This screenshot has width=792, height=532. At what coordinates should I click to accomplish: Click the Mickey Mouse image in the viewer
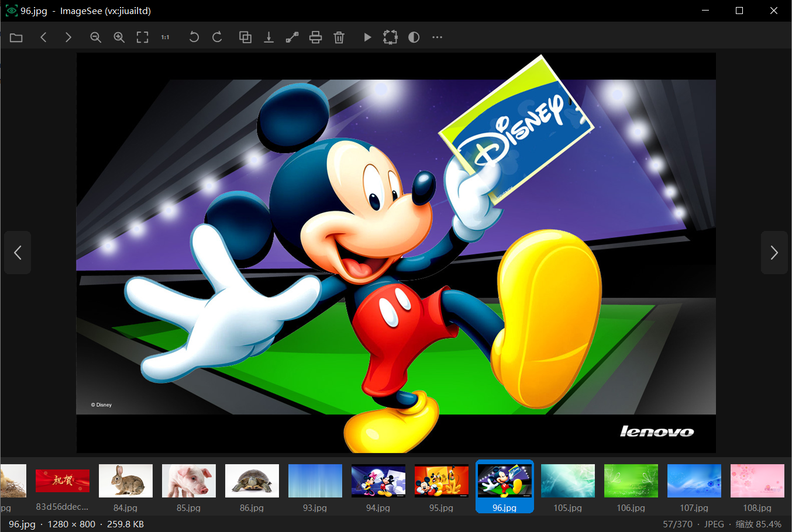[x=396, y=253]
